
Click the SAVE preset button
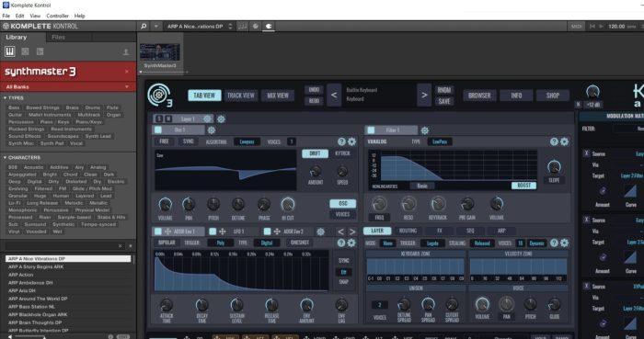pyautogui.click(x=444, y=101)
